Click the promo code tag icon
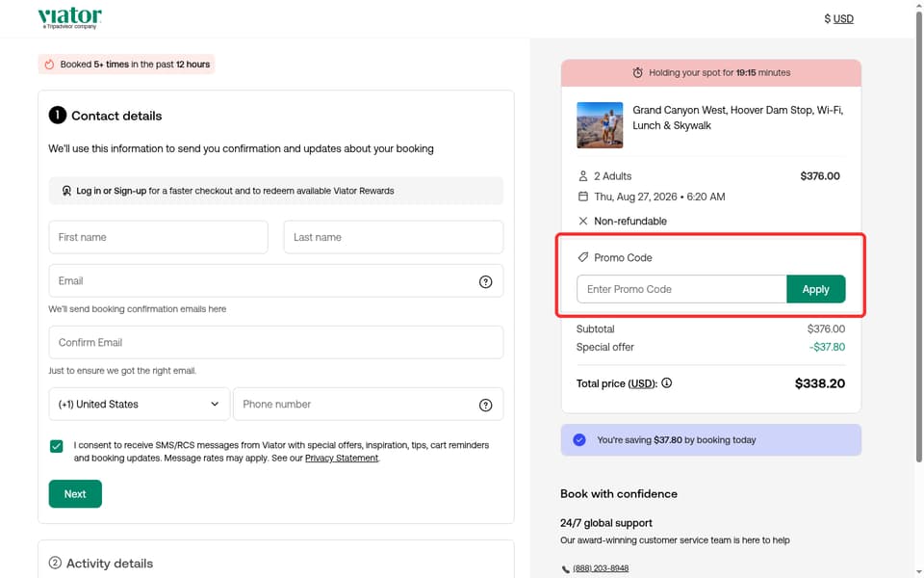This screenshot has width=924, height=578. click(583, 257)
